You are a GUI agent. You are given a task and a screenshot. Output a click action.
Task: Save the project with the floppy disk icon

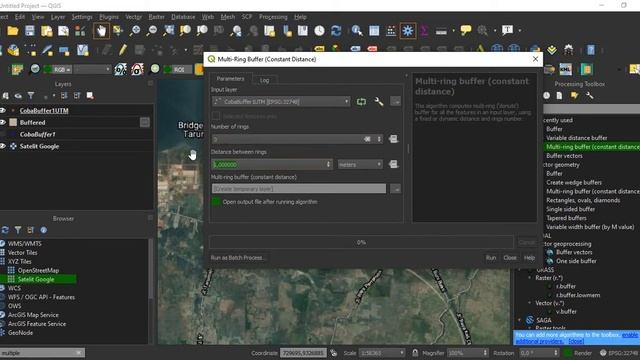(30, 31)
